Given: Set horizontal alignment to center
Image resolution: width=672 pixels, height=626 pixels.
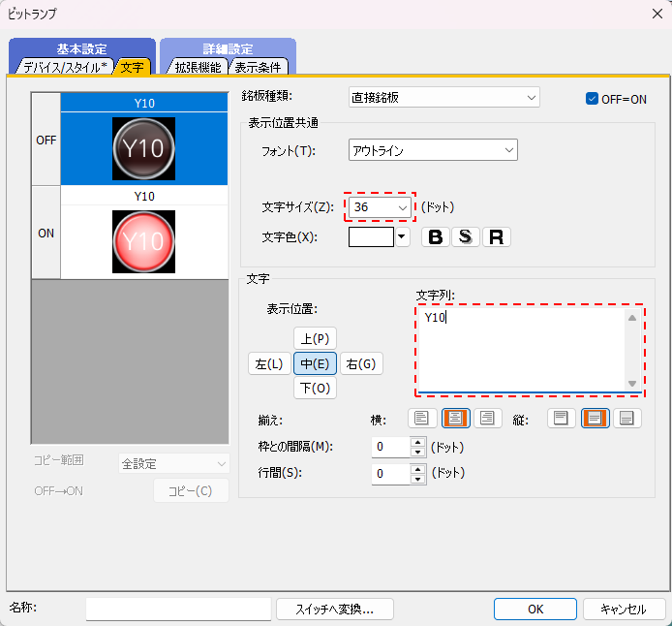Looking at the screenshot, I should click(x=454, y=419).
